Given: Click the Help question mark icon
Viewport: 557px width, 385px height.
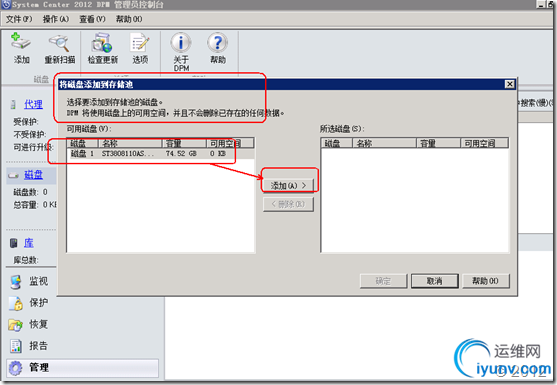Looking at the screenshot, I should click(217, 43).
